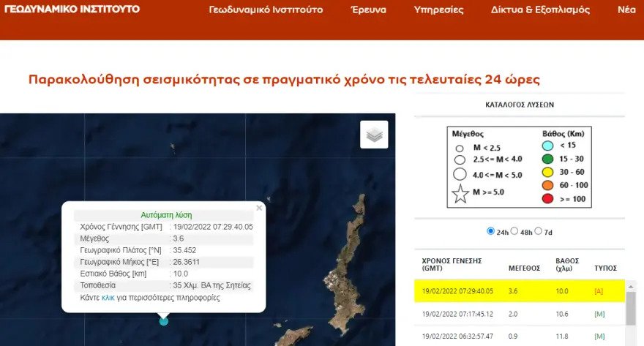Screen dimensions: 644x346
Task: Click the ΜΕΓΕΘΟΣ column header
Action: [524, 268]
